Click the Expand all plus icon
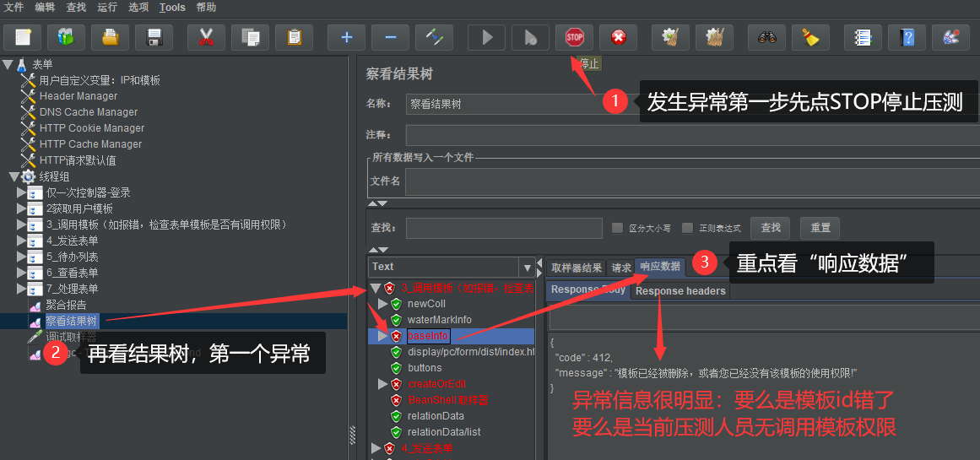 click(x=347, y=37)
